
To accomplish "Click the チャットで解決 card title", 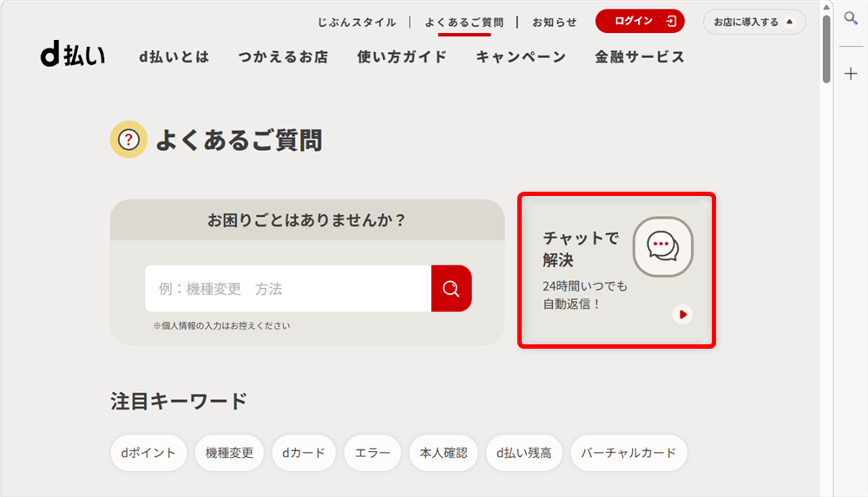I will pos(581,248).
